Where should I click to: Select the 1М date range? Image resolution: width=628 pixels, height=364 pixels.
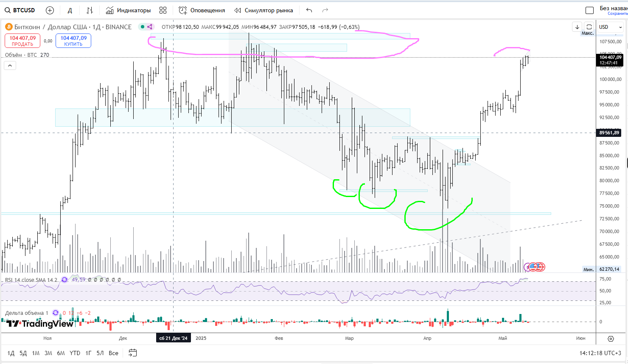click(36, 353)
